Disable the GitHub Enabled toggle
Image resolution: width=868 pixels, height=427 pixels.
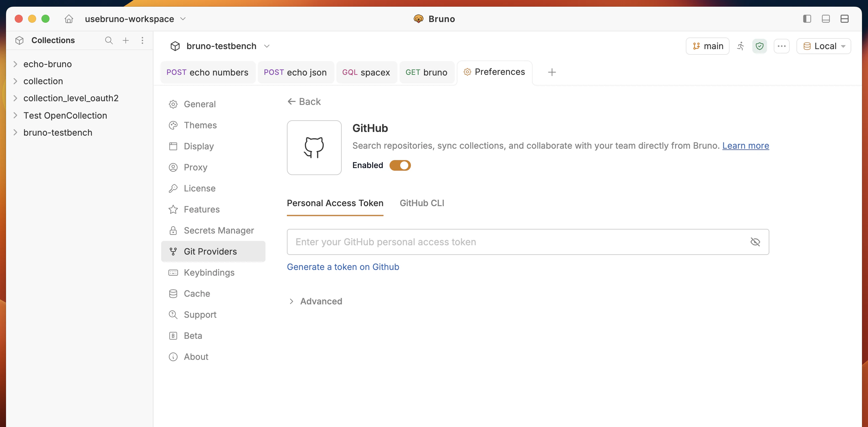click(400, 165)
